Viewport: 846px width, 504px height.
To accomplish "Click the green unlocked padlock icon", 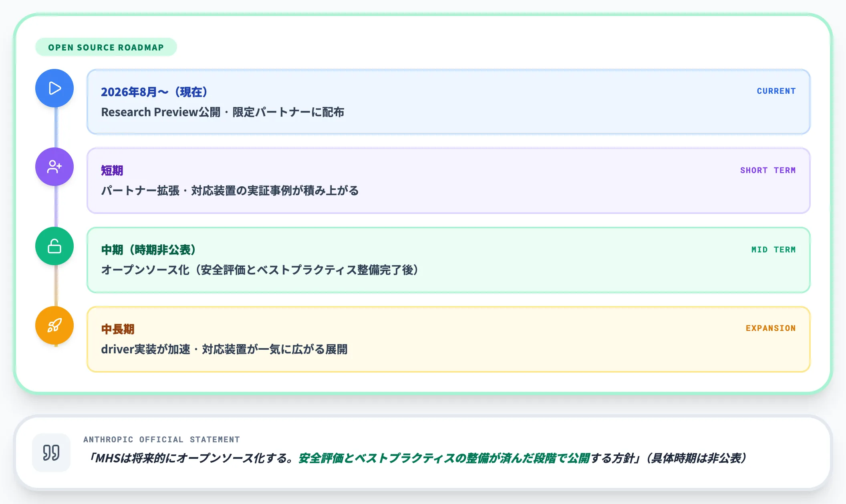I will [54, 246].
